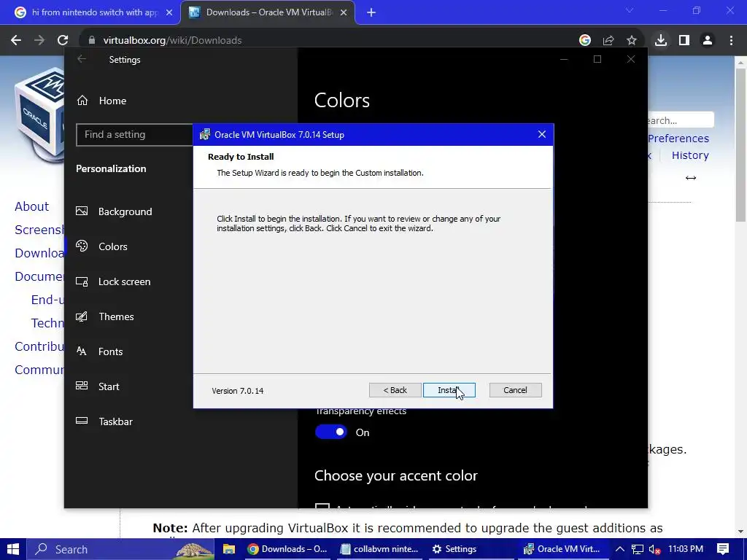
Task: Click the Taskbar icon in sidebar
Action: tap(82, 421)
